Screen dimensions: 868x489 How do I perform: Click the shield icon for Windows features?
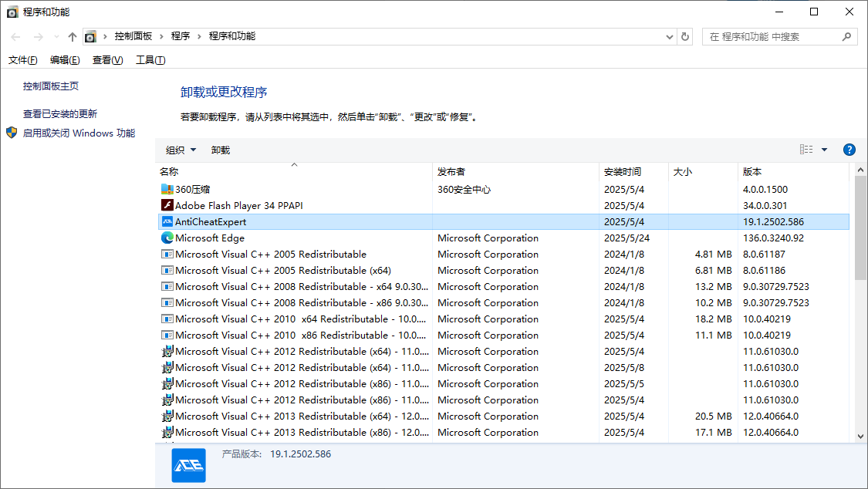[x=12, y=133]
